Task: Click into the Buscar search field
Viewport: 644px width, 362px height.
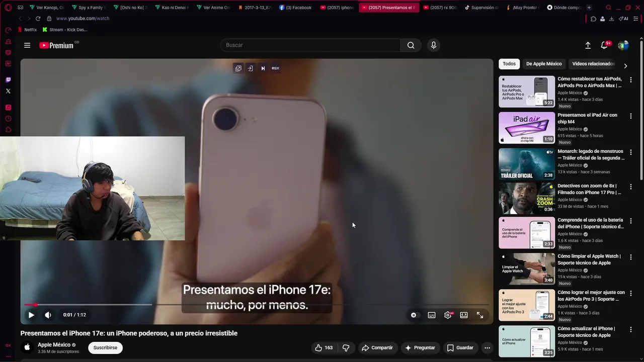Action: (x=310, y=45)
